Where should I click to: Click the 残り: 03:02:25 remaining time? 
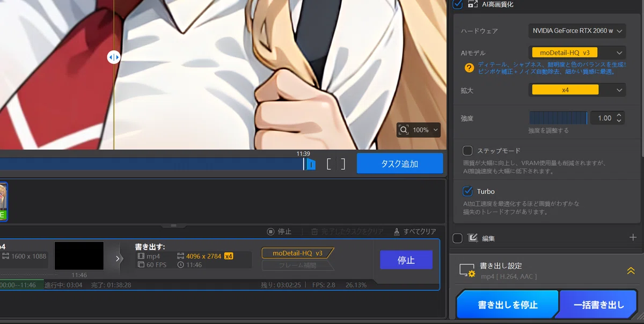coord(282,285)
